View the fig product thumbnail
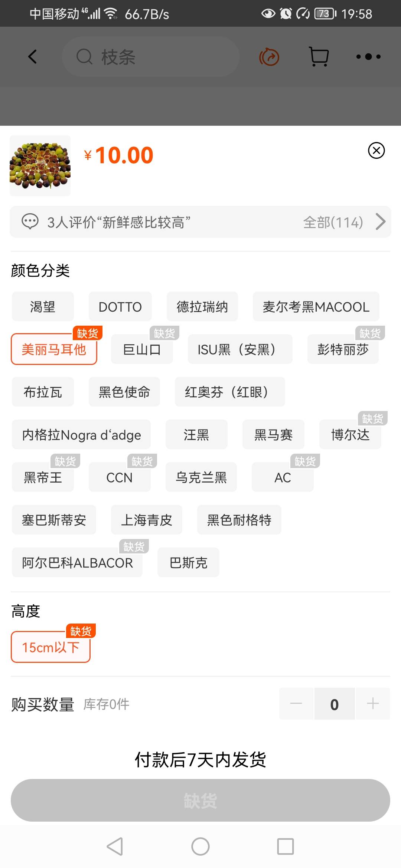401x868 pixels. (x=40, y=165)
